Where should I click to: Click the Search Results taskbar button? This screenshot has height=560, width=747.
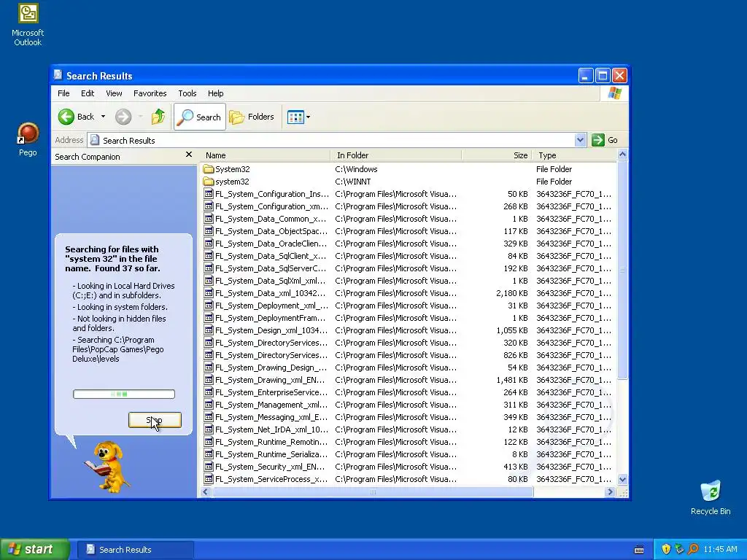135,550
